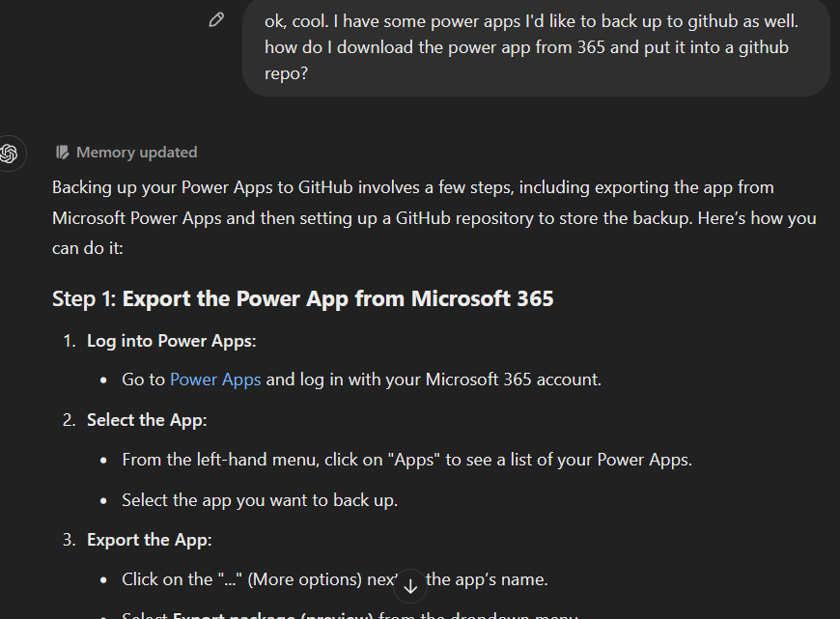Click the bullet mentioning "(More options)"

[x=335, y=579]
